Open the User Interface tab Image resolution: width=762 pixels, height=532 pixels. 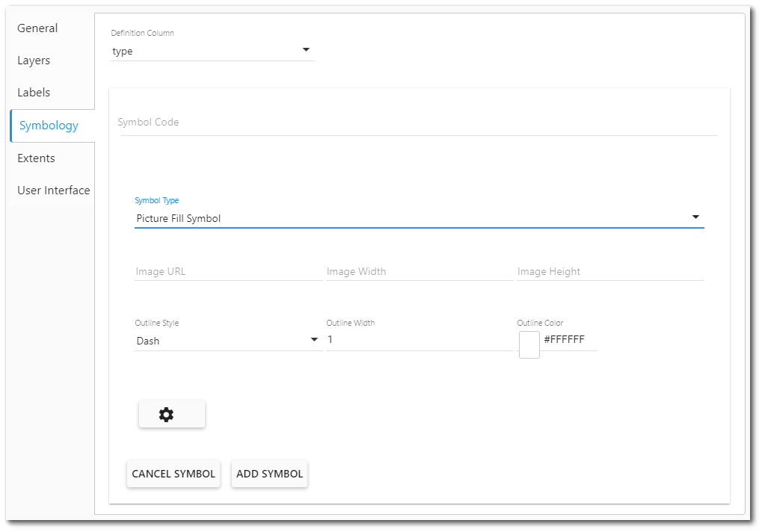[x=53, y=190]
